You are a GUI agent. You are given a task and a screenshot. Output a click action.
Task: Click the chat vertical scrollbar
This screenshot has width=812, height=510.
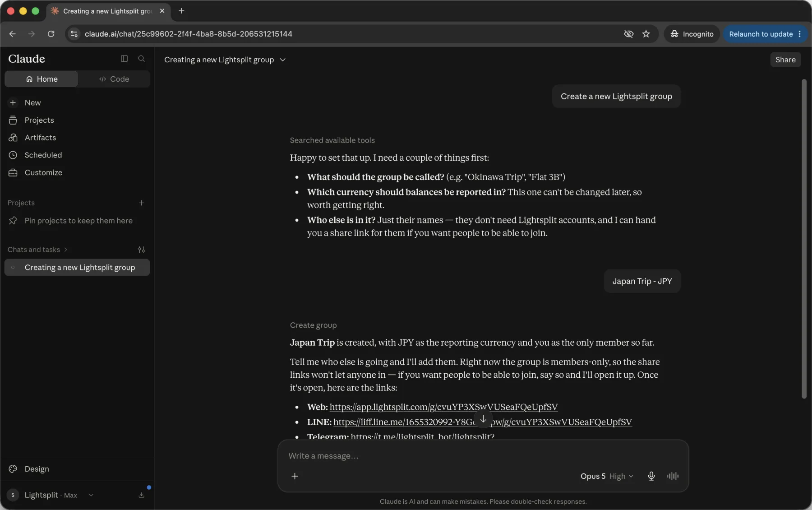pos(804,239)
